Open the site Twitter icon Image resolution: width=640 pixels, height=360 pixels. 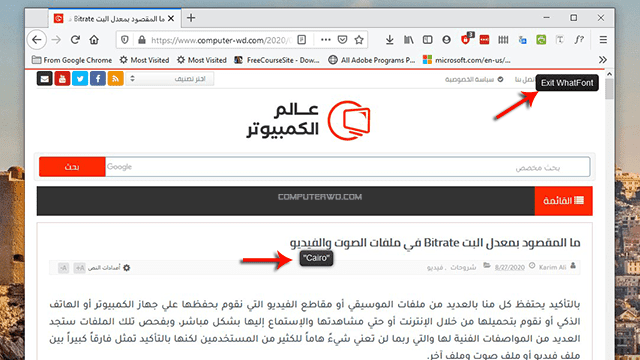80,78
